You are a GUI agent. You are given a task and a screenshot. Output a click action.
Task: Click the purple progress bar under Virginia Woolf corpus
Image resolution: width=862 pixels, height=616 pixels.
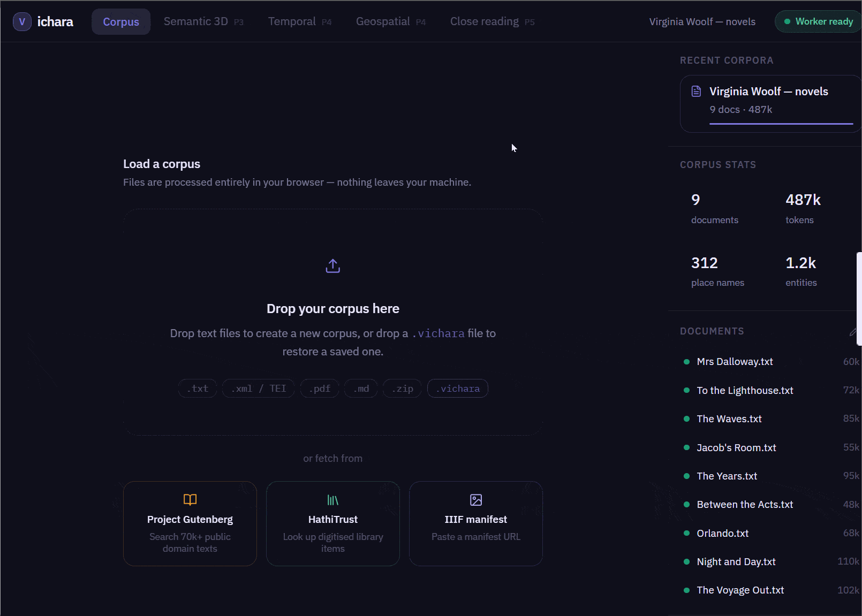click(x=781, y=124)
